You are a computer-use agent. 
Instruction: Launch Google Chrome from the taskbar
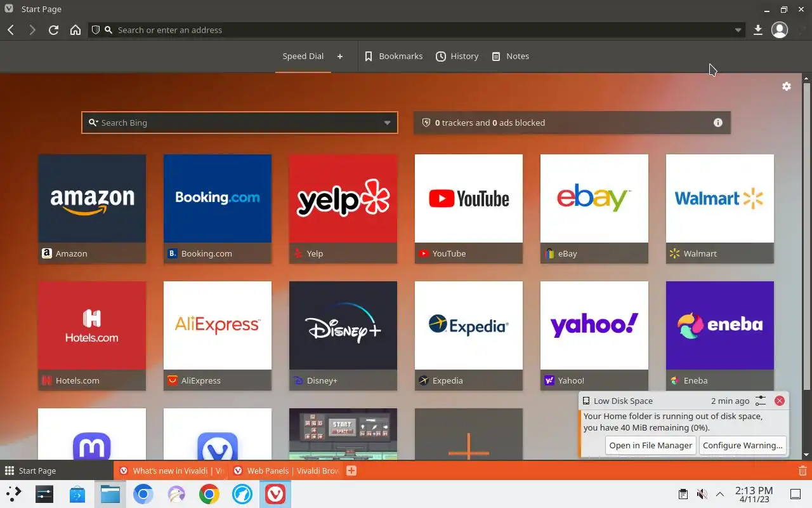click(x=209, y=494)
